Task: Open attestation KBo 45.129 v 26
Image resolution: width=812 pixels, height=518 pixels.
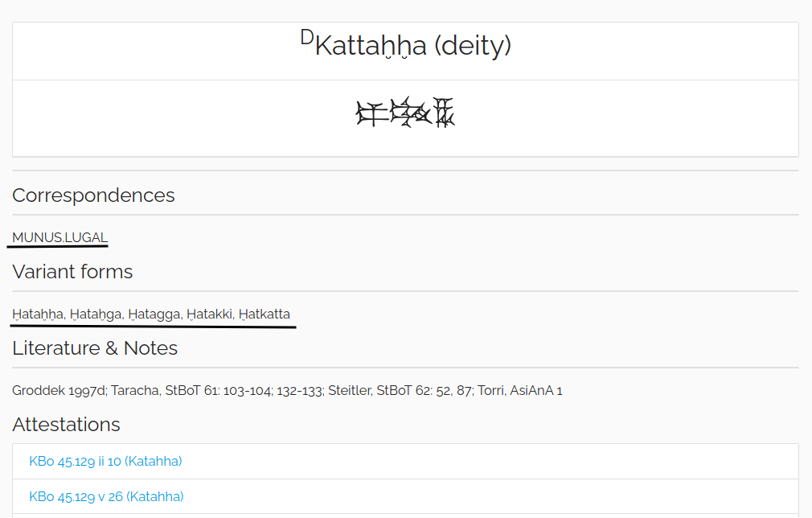Action: [106, 496]
